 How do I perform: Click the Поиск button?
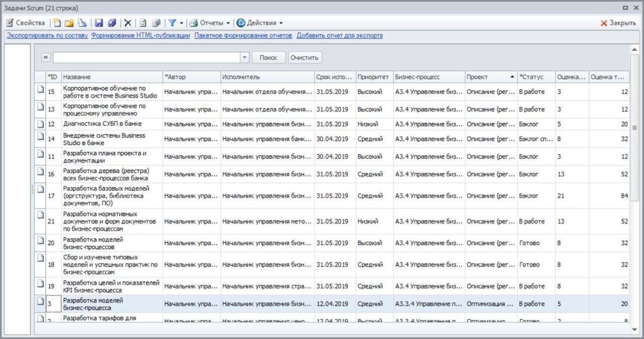click(269, 57)
